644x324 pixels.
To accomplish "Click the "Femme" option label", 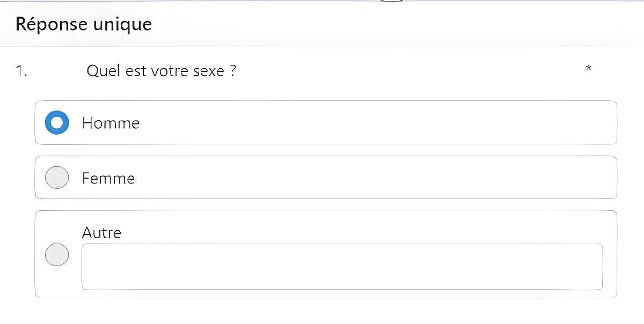I will tap(108, 178).
